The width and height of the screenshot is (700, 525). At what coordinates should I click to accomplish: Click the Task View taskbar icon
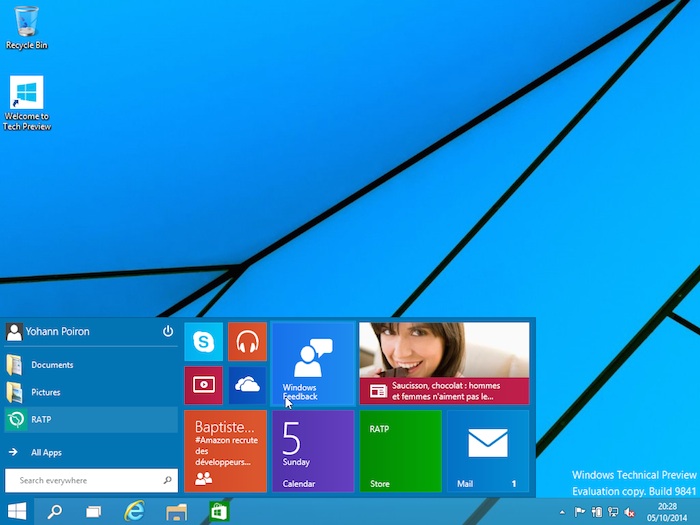click(x=93, y=512)
